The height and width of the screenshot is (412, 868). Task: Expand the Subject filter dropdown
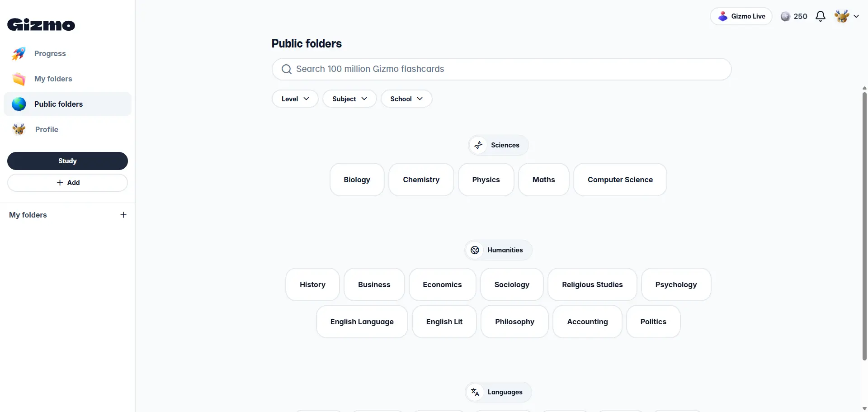pyautogui.click(x=349, y=99)
